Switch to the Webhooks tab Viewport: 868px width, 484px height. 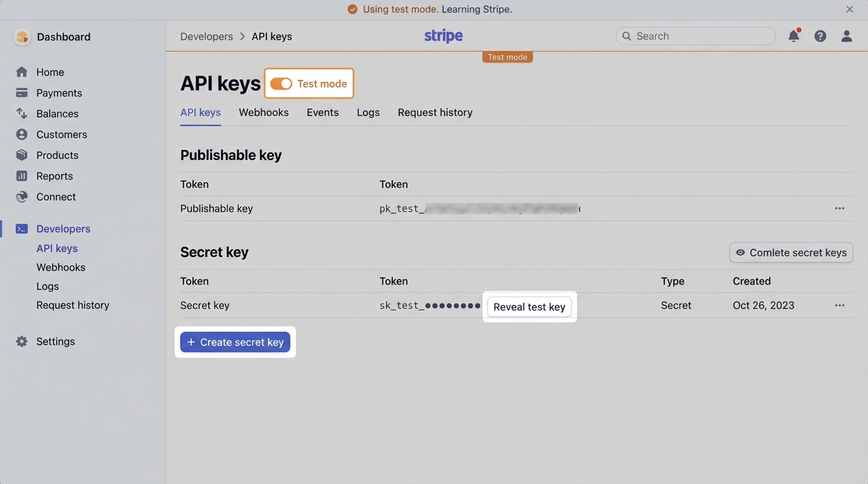click(264, 112)
